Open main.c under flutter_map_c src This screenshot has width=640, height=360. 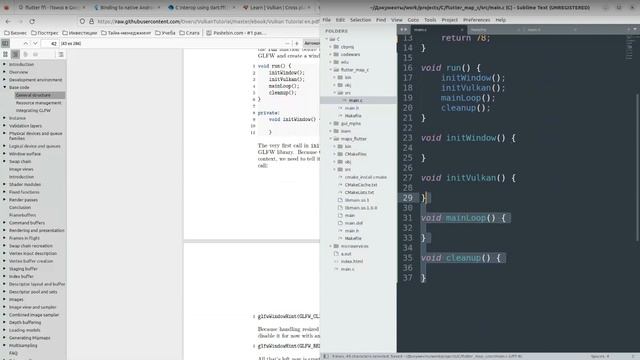(x=355, y=100)
